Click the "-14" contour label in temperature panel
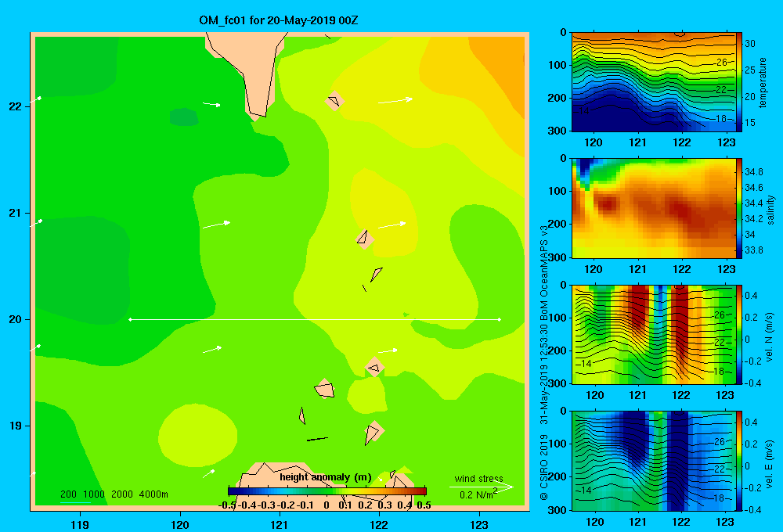The width and height of the screenshot is (783, 532). point(584,111)
